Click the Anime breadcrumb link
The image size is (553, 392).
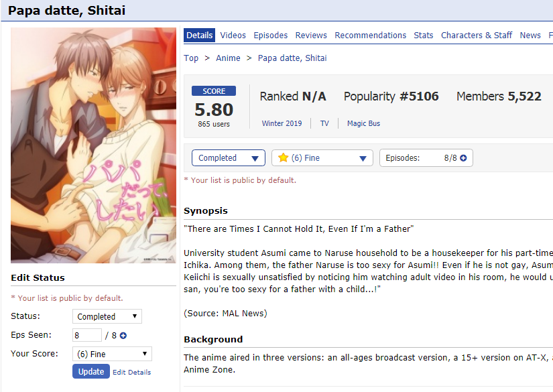pos(228,58)
